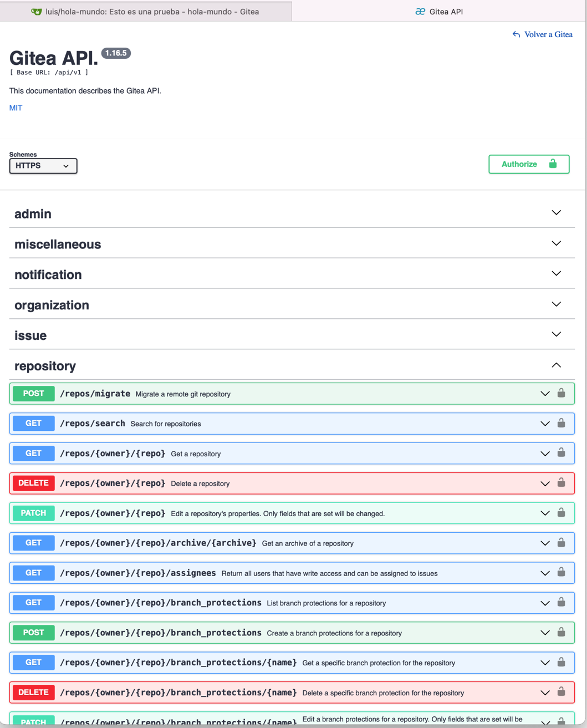Select the Gitea API tab
The height and width of the screenshot is (728, 587).
pos(438,12)
